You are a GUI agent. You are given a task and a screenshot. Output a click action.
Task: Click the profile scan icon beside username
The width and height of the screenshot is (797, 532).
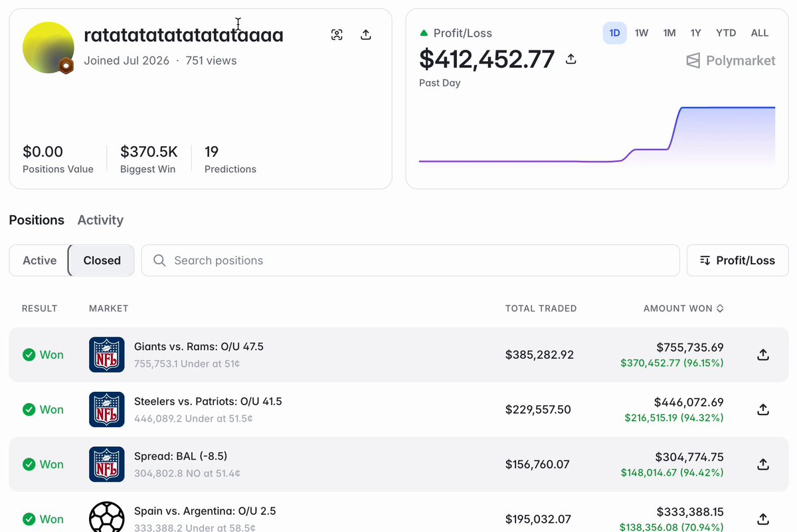(337, 35)
